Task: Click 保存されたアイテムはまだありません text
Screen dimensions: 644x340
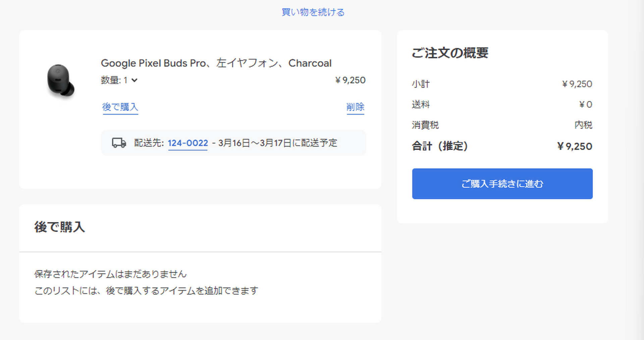Action: coord(110,274)
